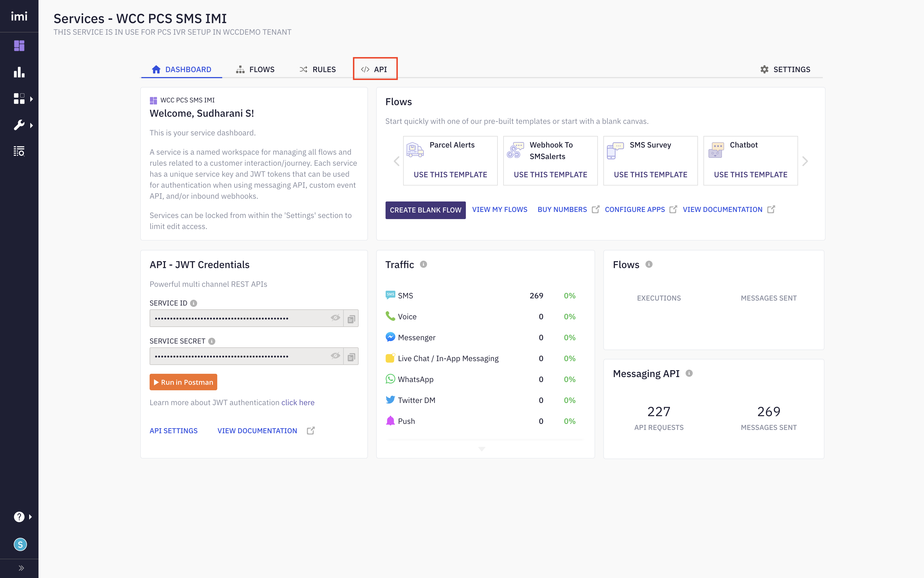
Task: Click the settings gear icon
Action: point(765,69)
